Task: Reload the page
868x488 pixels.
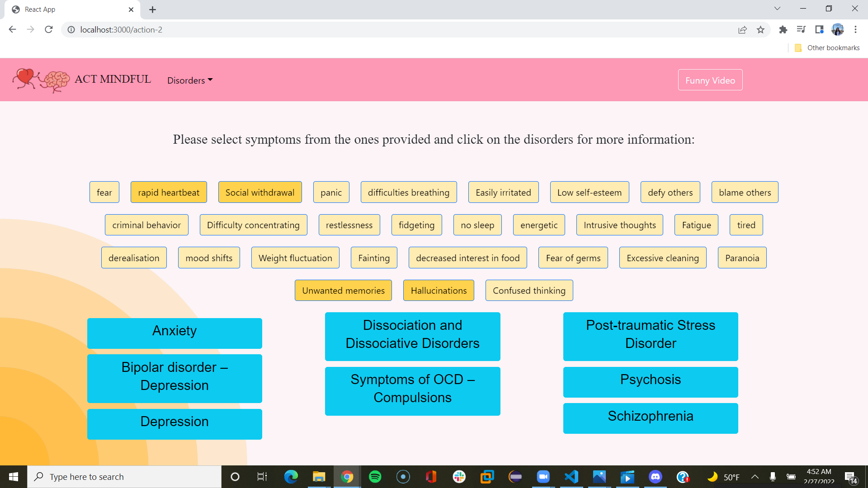Action: click(x=49, y=30)
